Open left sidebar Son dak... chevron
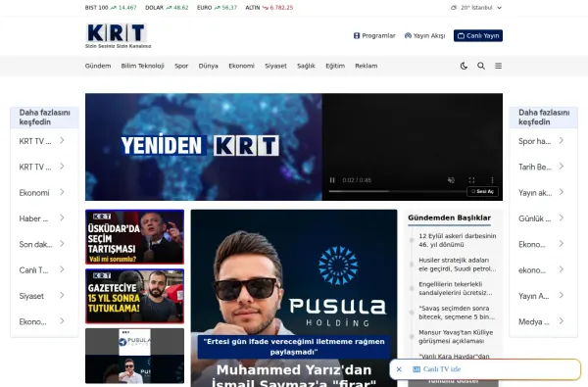 [62, 244]
